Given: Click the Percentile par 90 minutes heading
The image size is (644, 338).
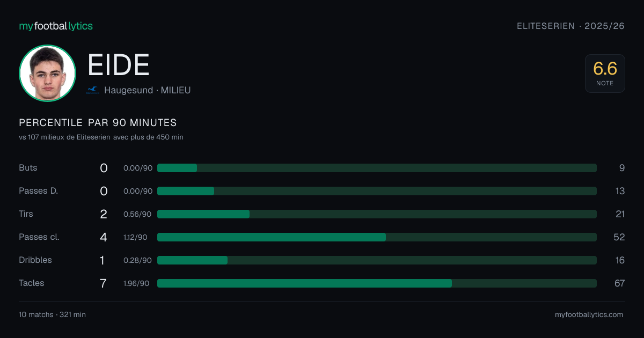Looking at the screenshot, I should pyautogui.click(x=98, y=123).
